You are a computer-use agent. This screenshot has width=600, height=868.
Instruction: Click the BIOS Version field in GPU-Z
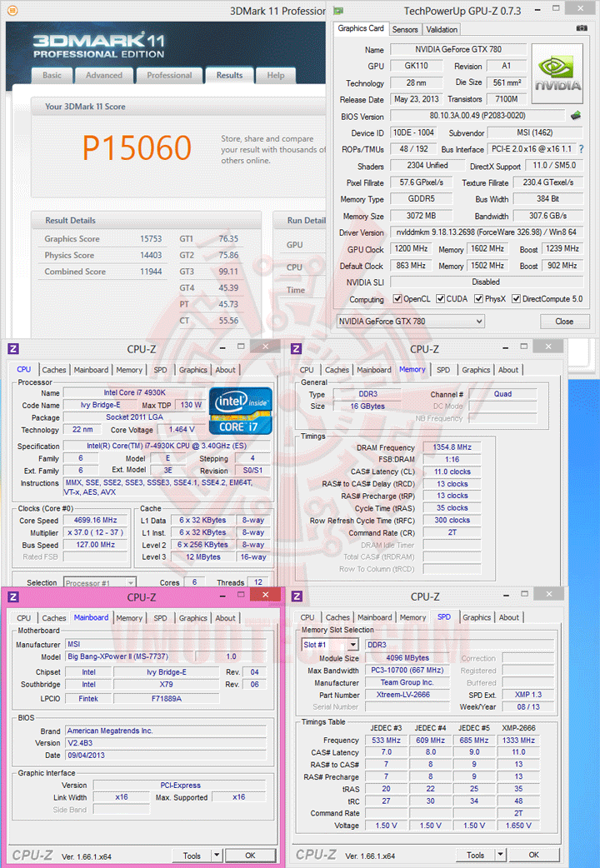(477, 116)
